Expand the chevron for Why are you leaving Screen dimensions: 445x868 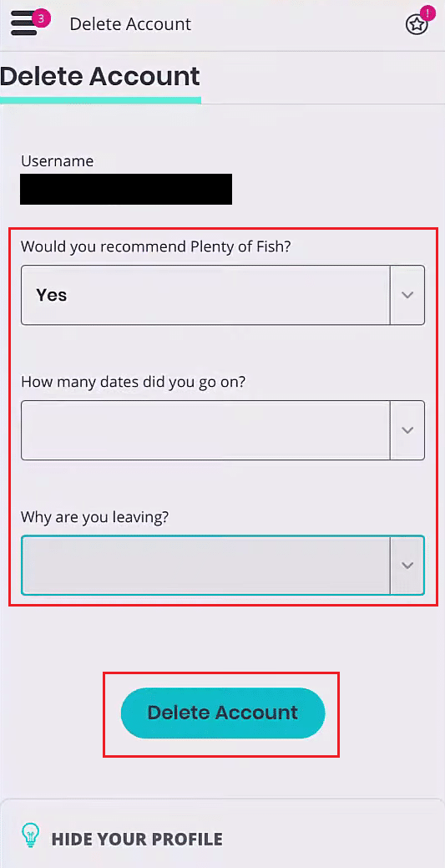pyautogui.click(x=408, y=566)
